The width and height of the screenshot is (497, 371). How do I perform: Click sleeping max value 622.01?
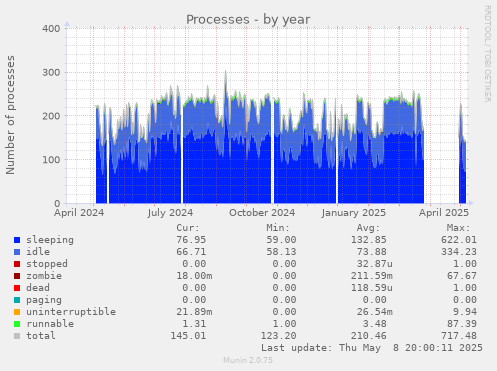click(x=459, y=240)
